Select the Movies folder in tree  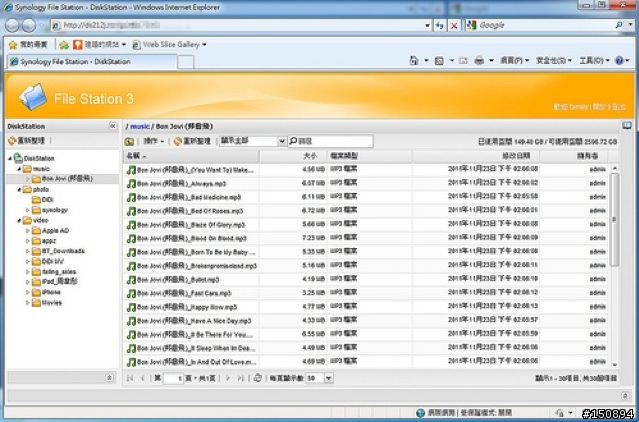click(51, 303)
